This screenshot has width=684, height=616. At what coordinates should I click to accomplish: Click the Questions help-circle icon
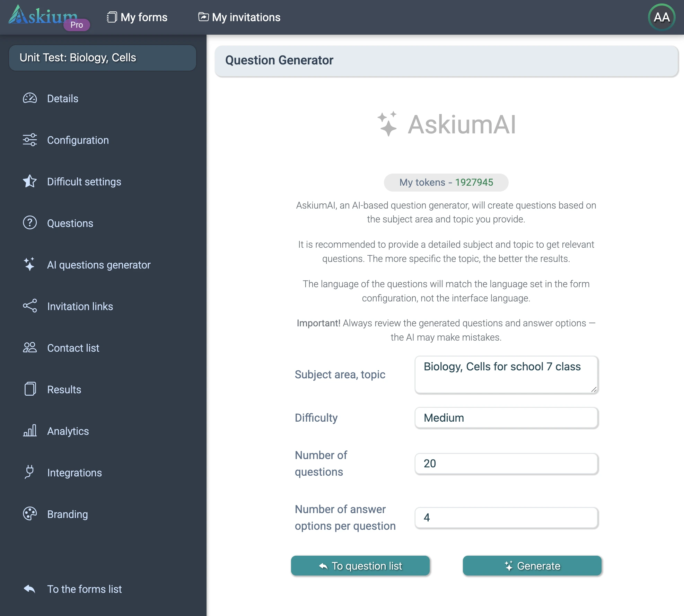(30, 223)
